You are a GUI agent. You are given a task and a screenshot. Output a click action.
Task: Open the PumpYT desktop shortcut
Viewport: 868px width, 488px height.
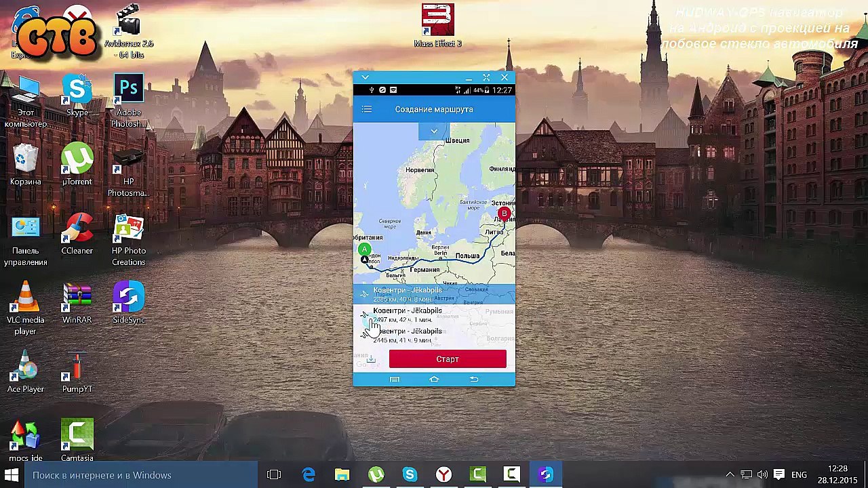click(x=77, y=373)
